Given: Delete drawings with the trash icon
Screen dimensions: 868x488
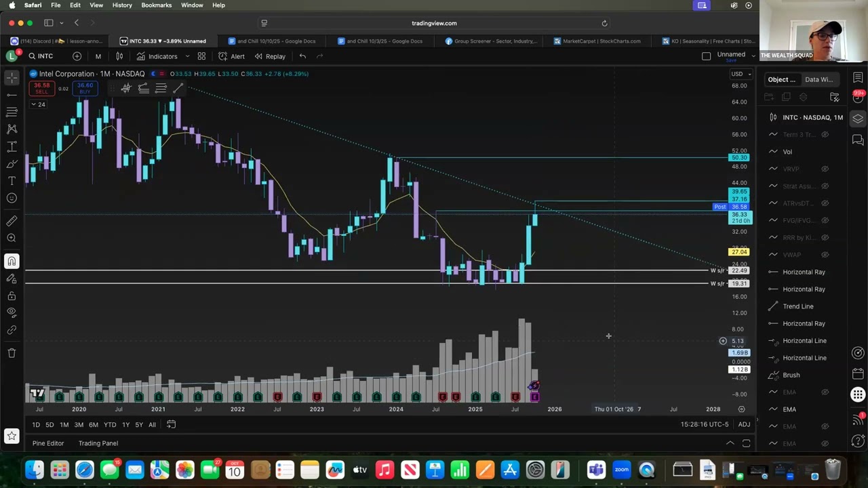Looking at the screenshot, I should pyautogui.click(x=12, y=352).
